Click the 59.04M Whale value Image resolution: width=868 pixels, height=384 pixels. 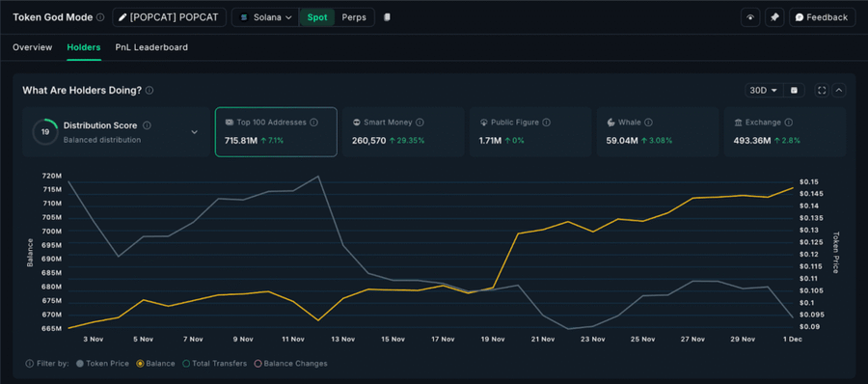coord(622,141)
